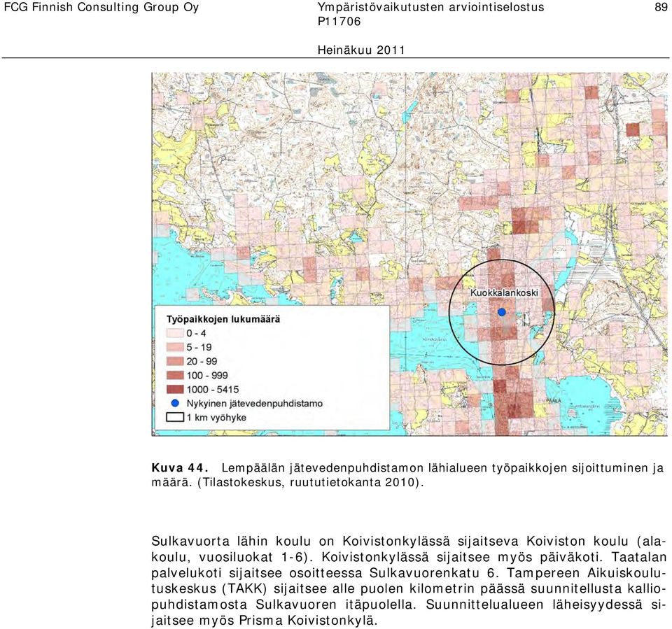Viewport: 672px width, 629px height.
Task: Click the legend text 20 - 99
Action: pos(202,361)
